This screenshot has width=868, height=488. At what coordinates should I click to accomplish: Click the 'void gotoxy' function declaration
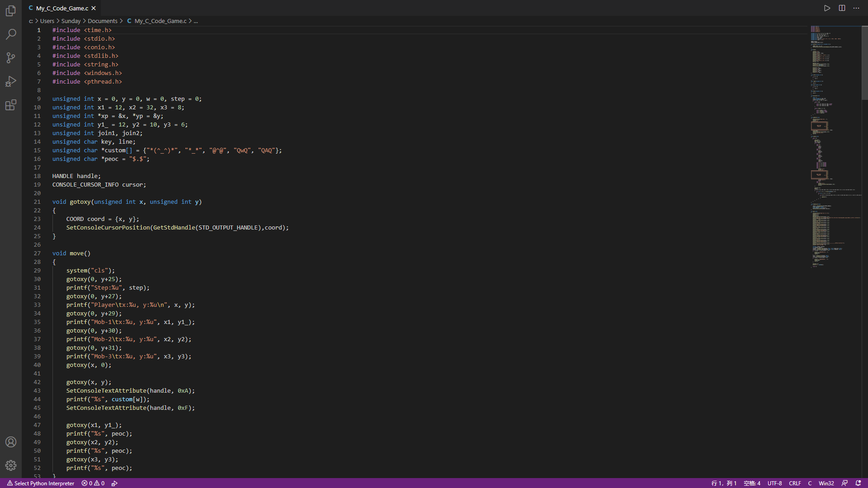127,202
